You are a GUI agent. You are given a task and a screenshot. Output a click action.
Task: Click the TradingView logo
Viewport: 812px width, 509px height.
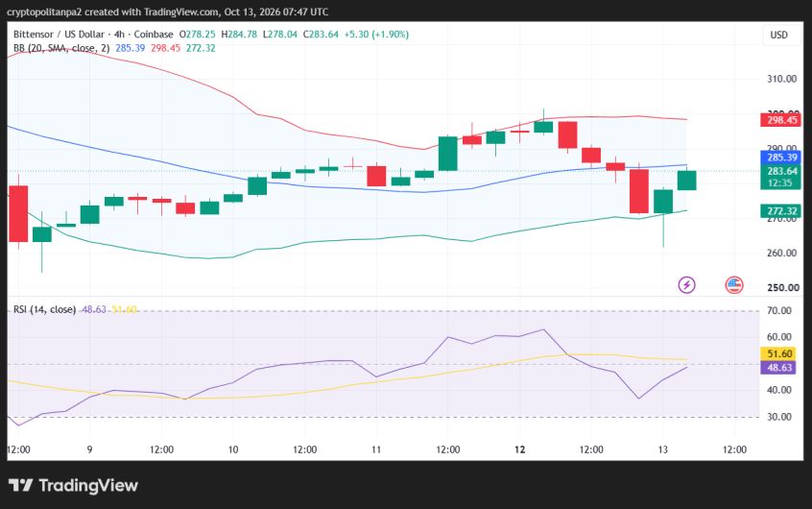coord(74,485)
